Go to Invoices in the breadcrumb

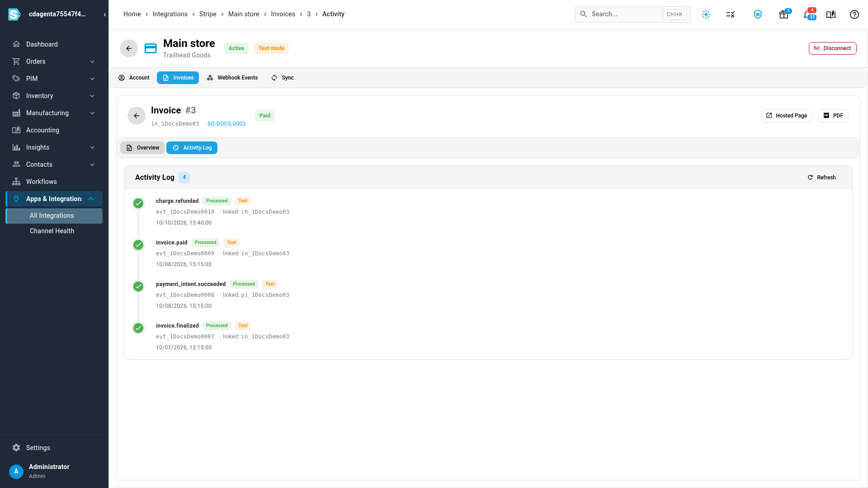coord(283,14)
